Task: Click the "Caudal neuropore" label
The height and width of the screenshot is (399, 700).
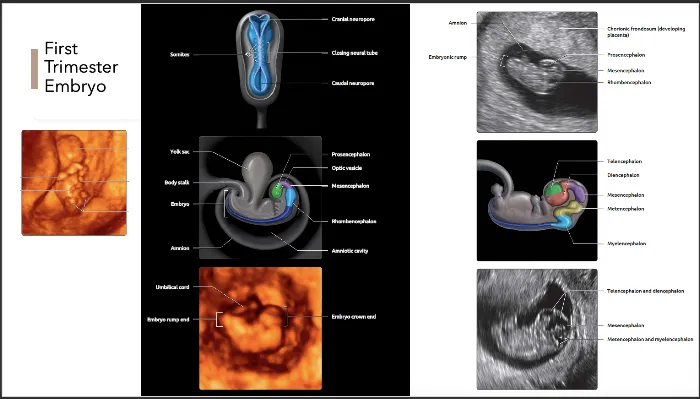Action: tap(353, 83)
